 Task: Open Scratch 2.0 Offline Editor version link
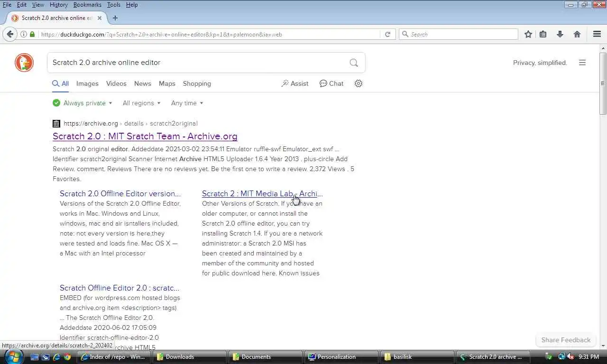pos(120,193)
